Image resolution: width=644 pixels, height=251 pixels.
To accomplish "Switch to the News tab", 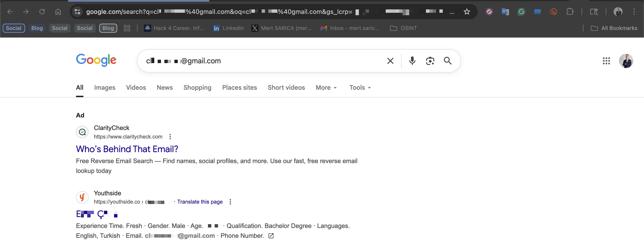I will (x=165, y=87).
